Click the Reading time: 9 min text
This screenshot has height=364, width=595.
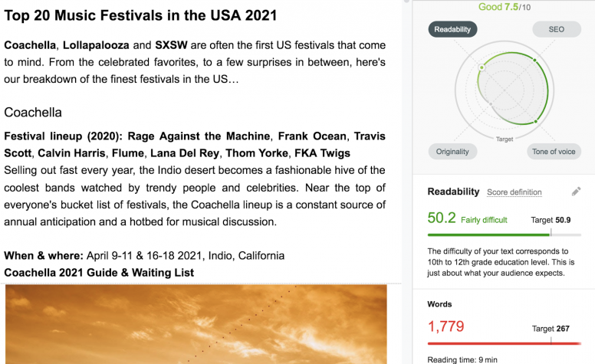click(462, 359)
